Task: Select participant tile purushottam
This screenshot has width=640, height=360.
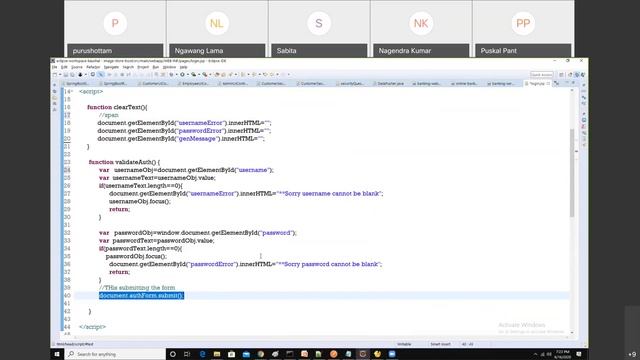Action: (x=115, y=29)
